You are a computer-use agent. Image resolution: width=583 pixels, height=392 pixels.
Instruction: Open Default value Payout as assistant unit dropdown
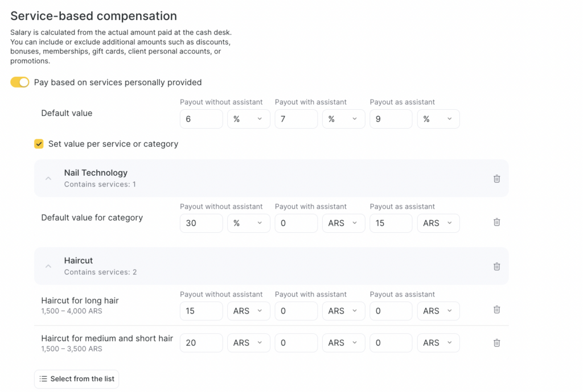pyautogui.click(x=438, y=119)
